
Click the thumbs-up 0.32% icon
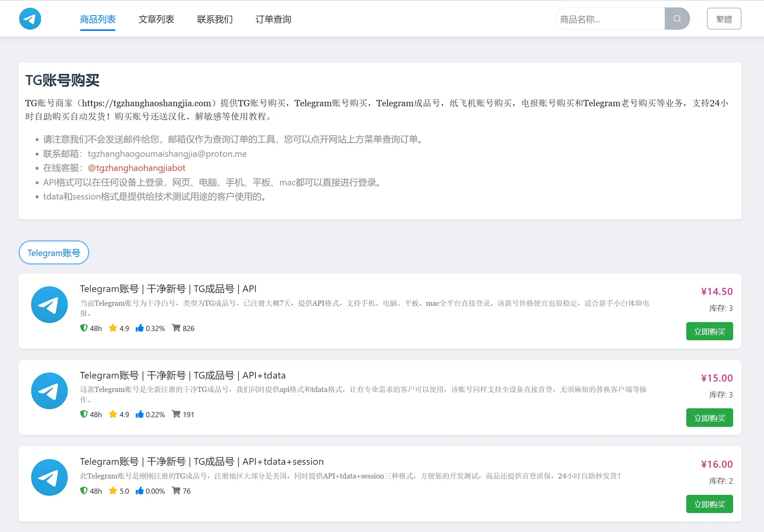pyautogui.click(x=140, y=328)
